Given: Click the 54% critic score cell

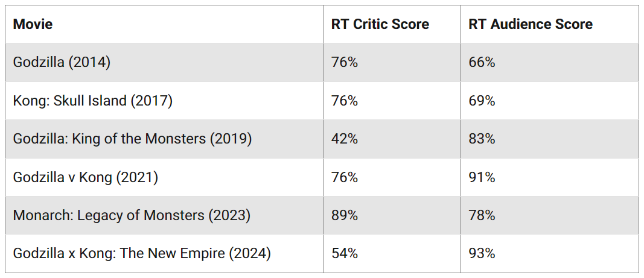Looking at the screenshot, I should pos(344,254).
